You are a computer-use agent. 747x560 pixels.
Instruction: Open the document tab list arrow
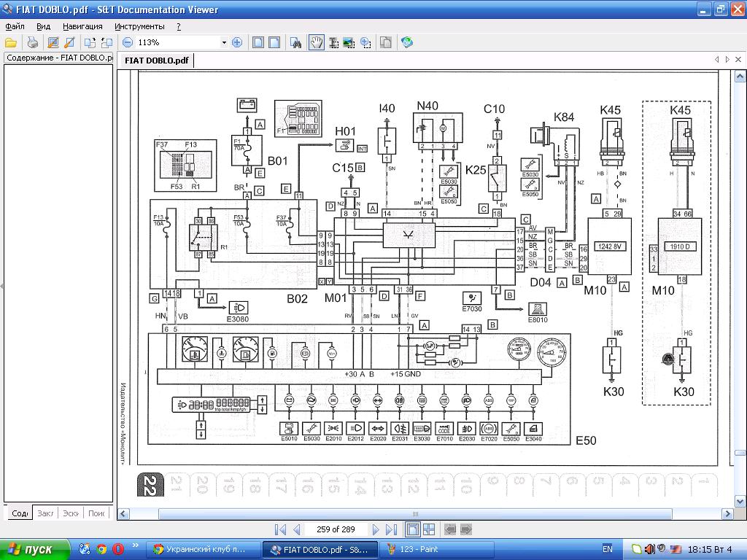(727, 60)
